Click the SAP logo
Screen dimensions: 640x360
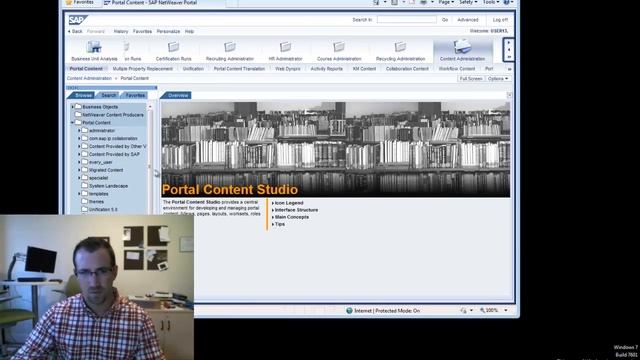click(77, 20)
